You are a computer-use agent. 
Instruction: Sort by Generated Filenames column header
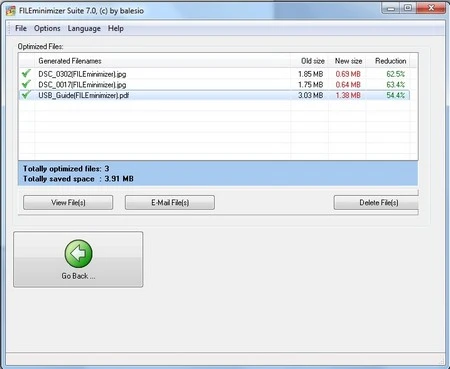tap(163, 61)
